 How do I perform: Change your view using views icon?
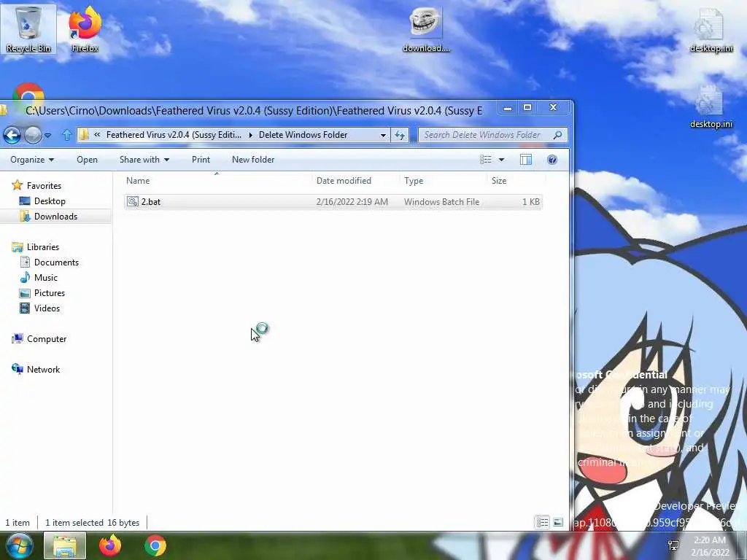point(485,160)
